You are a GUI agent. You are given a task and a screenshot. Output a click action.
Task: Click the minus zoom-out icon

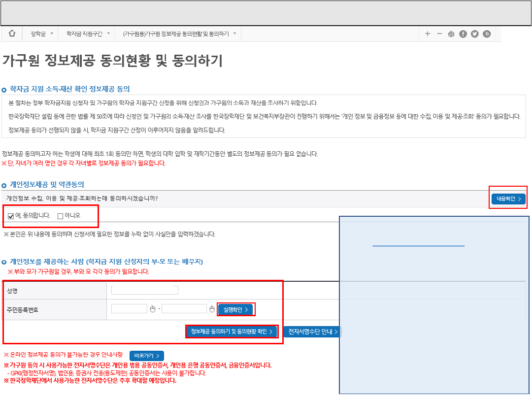[x=439, y=34]
